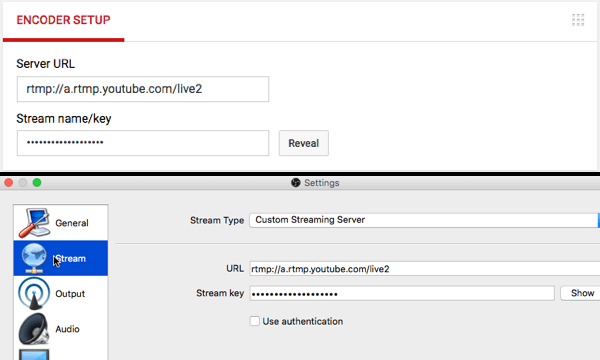Viewport: 600px width, 360px height.
Task: Click the grid drag handle beside Encoder Setup
Action: [x=578, y=20]
